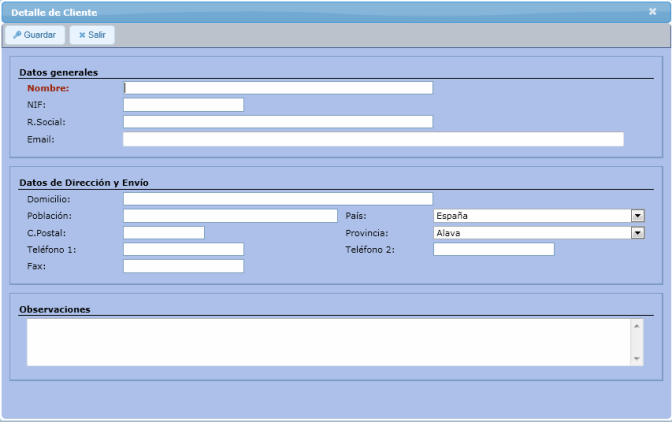The image size is (672, 422).
Task: Close the Detalle de Cliente dialog
Action: (652, 11)
